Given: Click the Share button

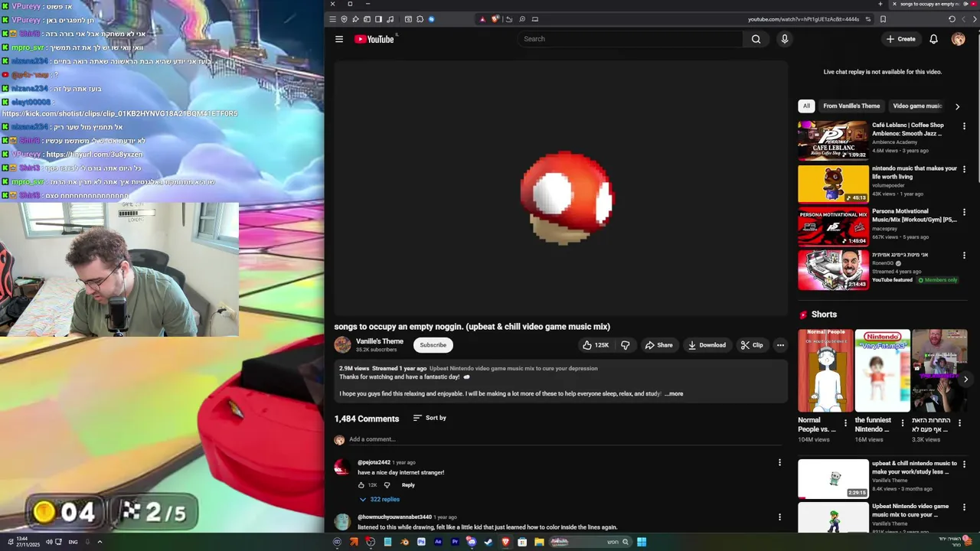Looking at the screenshot, I should click(658, 345).
